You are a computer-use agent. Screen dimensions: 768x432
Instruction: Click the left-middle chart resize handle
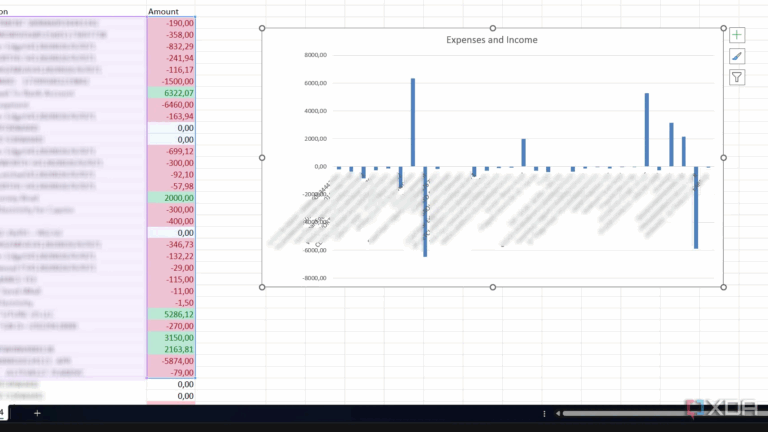tap(262, 158)
